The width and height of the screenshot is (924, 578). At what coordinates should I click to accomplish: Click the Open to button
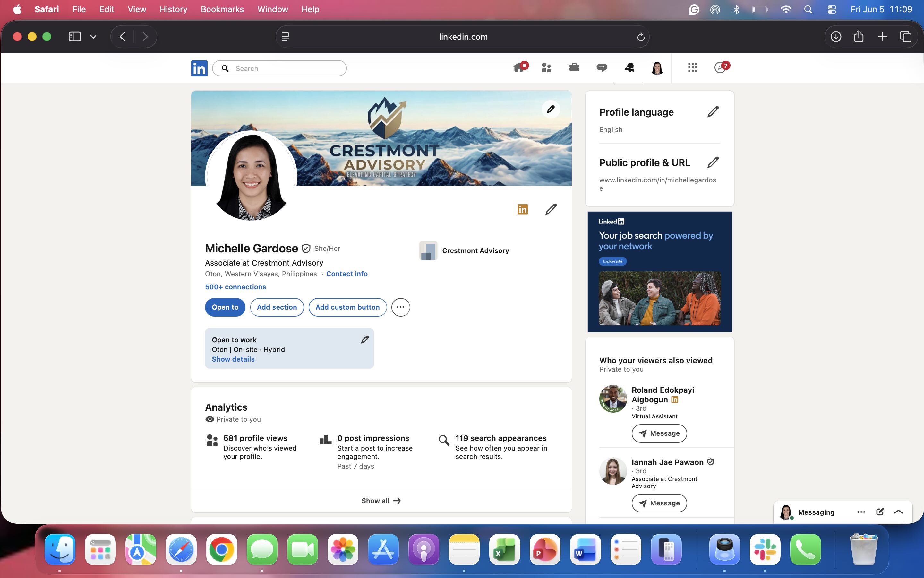(225, 307)
